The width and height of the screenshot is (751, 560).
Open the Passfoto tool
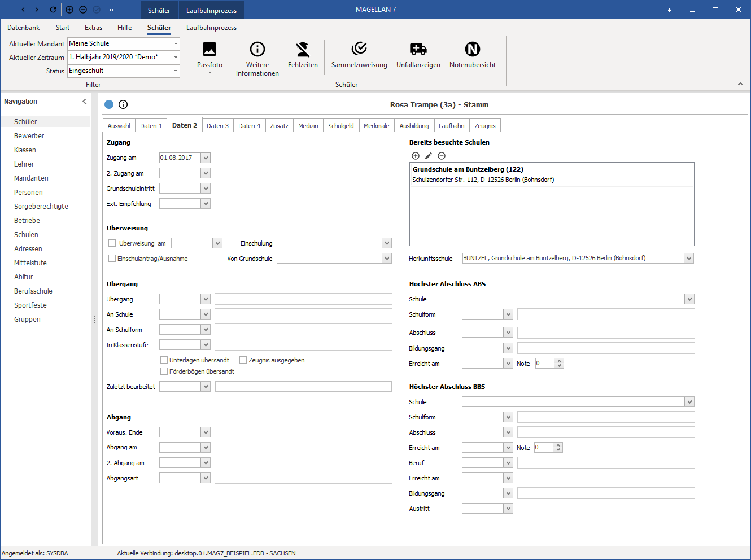coord(209,56)
